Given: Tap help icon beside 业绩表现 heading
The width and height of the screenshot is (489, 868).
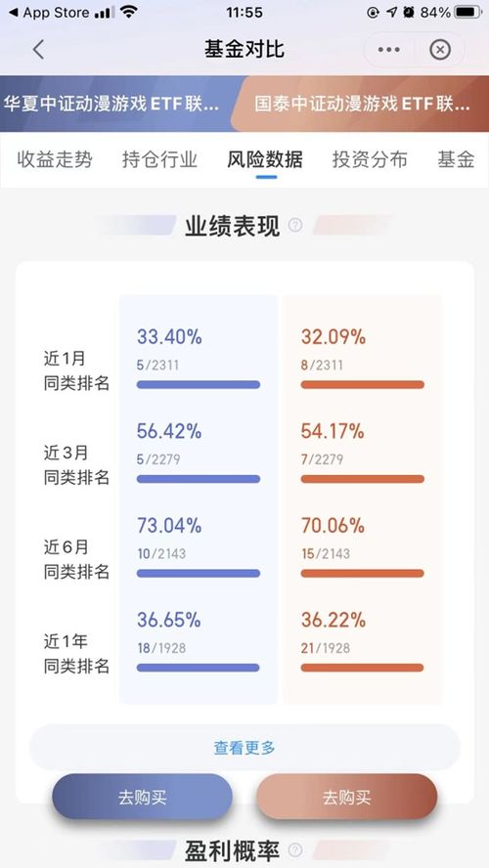Looking at the screenshot, I should pyautogui.click(x=295, y=225).
